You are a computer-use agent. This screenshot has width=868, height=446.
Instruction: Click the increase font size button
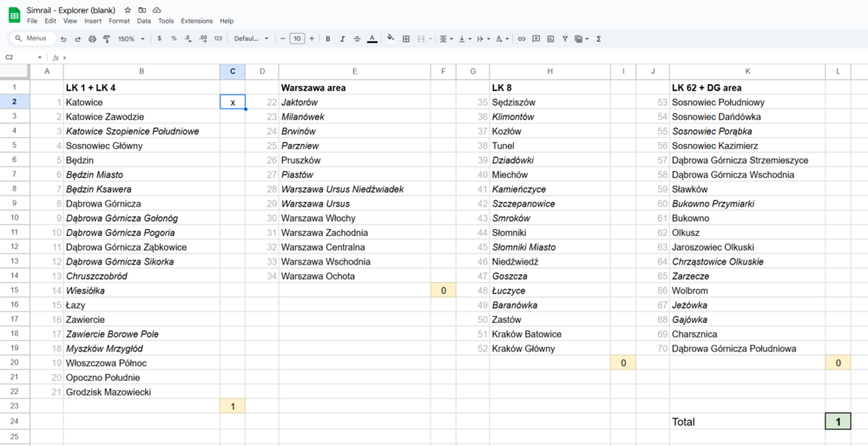pos(312,39)
